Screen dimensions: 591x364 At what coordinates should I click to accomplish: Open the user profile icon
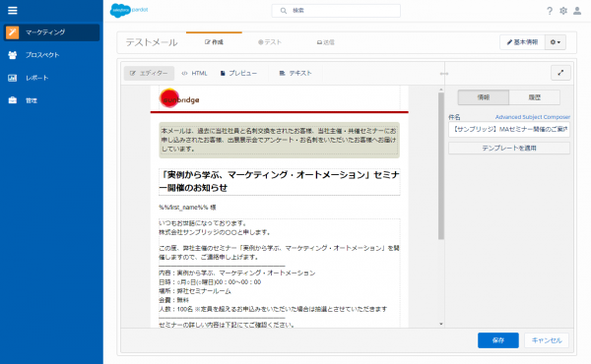coord(577,11)
